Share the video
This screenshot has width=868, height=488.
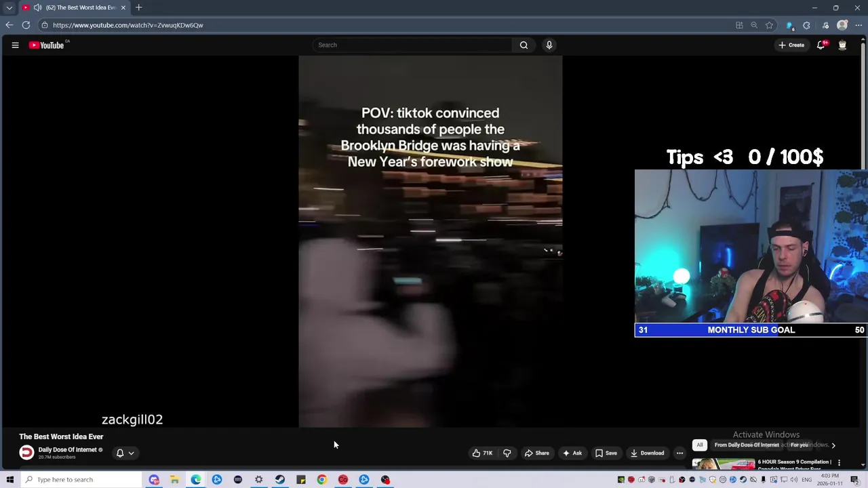tap(537, 453)
